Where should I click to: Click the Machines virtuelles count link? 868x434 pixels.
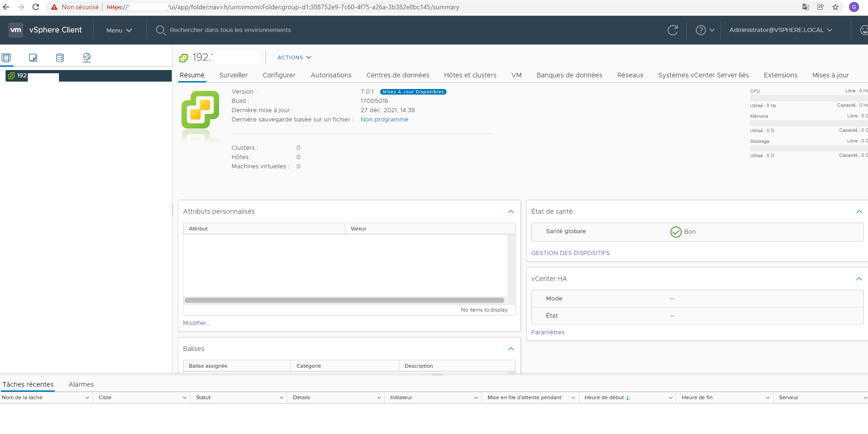[298, 166]
